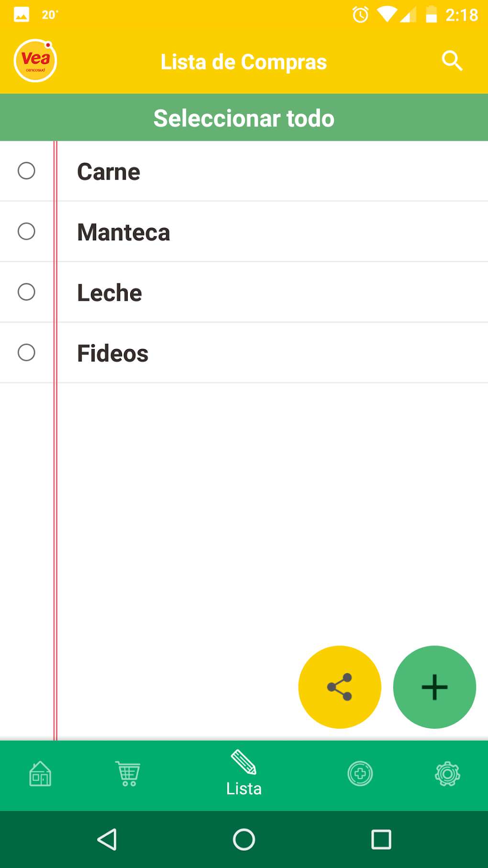Screen dimensions: 488x868
Task: Tap the Fideos list item text
Action: point(113,353)
